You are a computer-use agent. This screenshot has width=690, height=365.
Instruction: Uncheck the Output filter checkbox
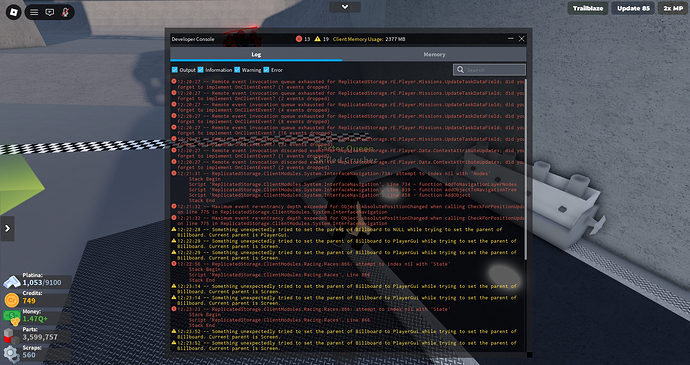175,70
